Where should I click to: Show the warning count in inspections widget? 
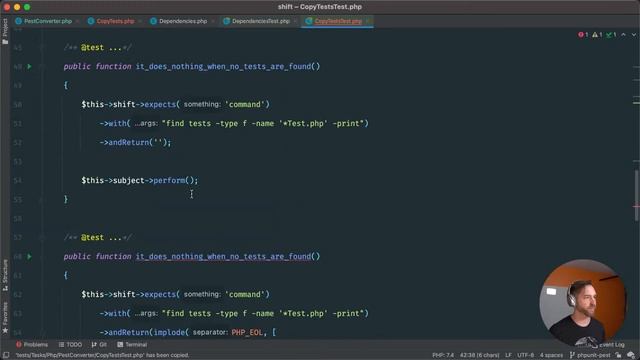(597, 35)
